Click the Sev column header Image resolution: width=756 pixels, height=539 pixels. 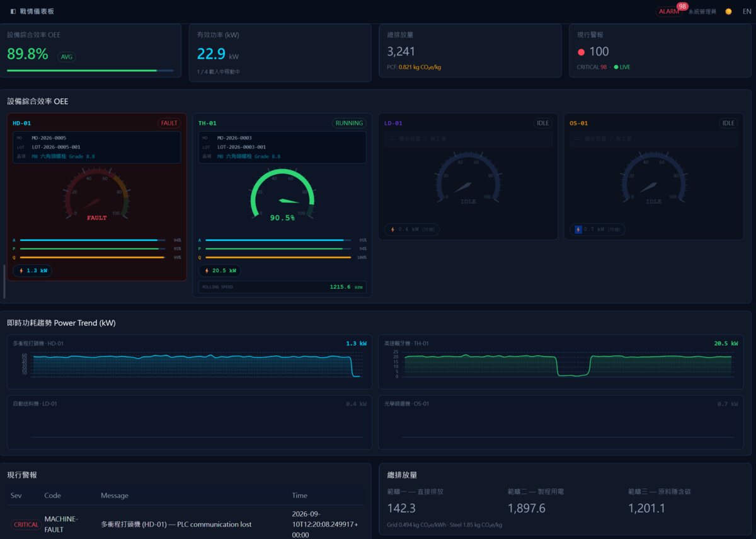coord(16,496)
